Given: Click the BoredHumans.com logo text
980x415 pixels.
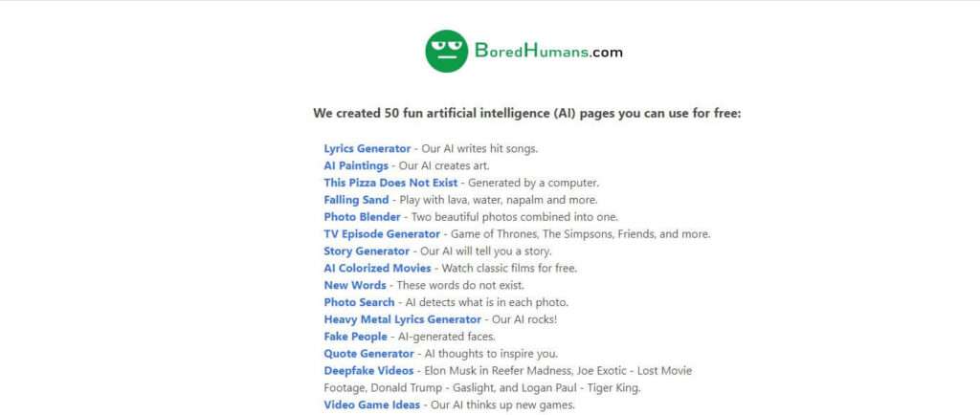Looking at the screenshot, I should coord(548,51).
